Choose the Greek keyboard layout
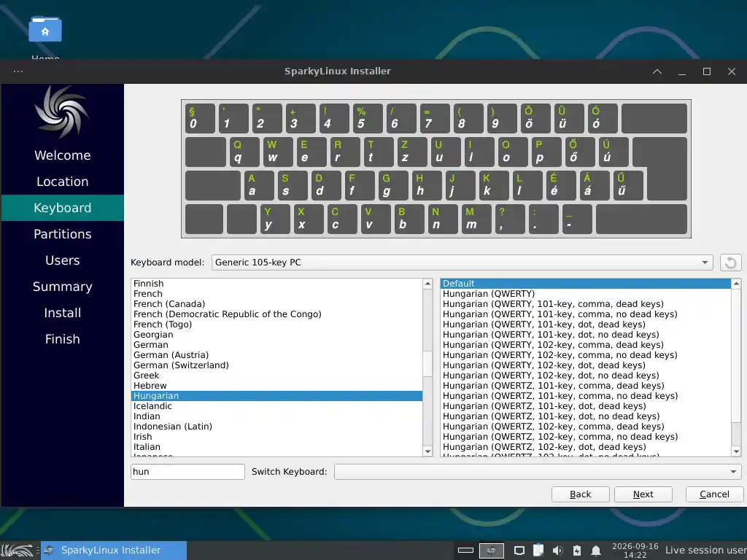This screenshot has width=747, height=560. click(x=276, y=376)
